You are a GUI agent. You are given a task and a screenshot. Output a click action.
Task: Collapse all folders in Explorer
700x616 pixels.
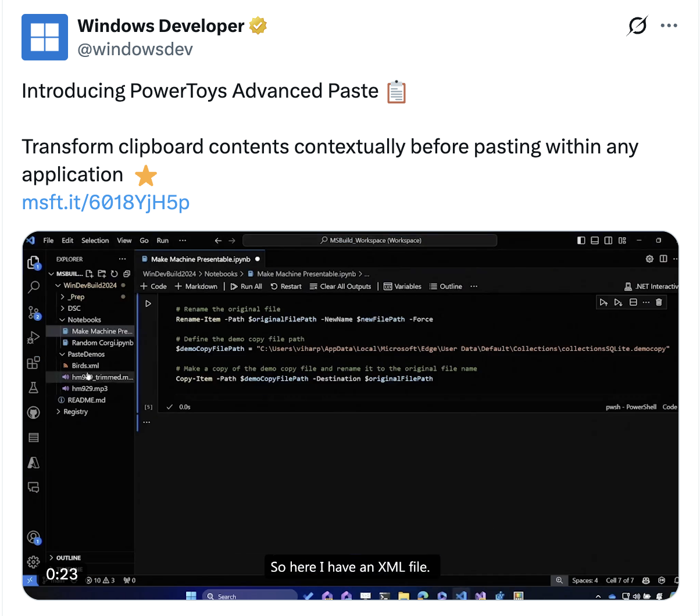click(126, 274)
